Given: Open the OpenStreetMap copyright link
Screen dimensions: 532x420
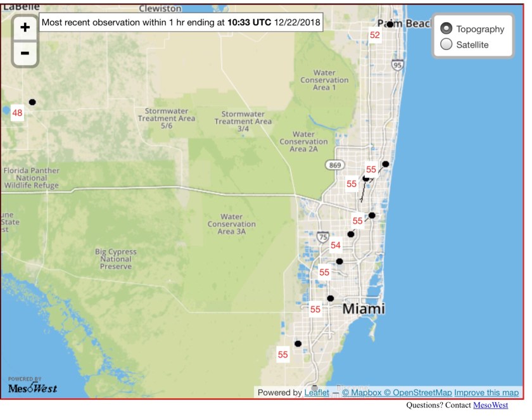Looking at the screenshot, I should pos(418,393).
